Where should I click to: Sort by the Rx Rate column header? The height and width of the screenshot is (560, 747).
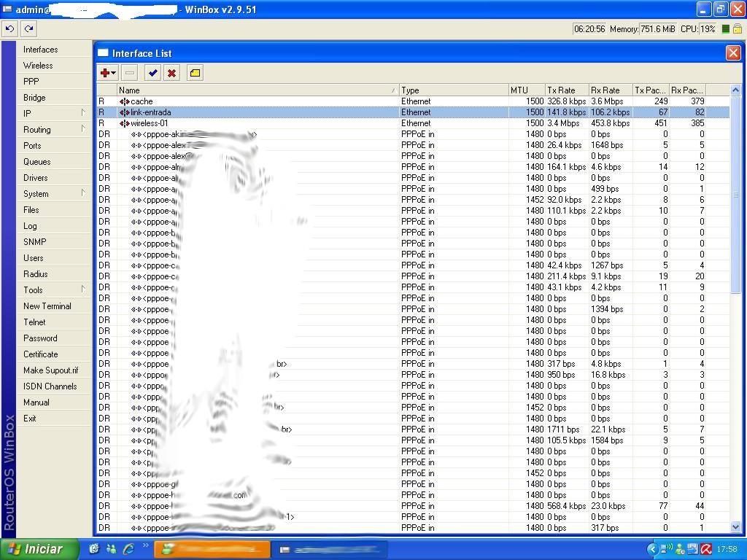pyautogui.click(x=611, y=90)
